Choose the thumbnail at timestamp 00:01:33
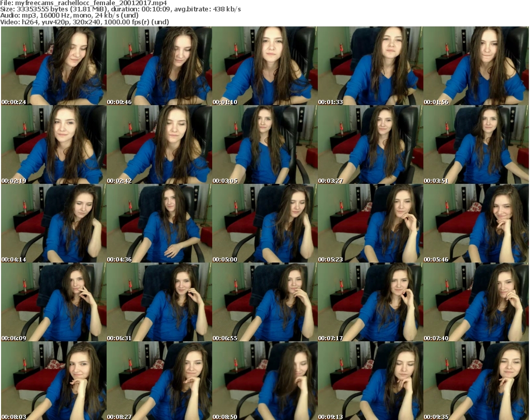Screen dimensions: 530x420 [x=371, y=66]
